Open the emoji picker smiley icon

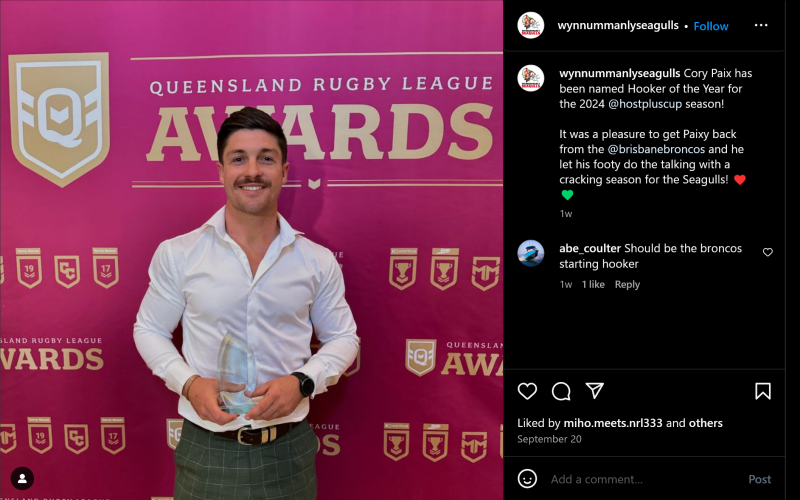tap(527, 479)
